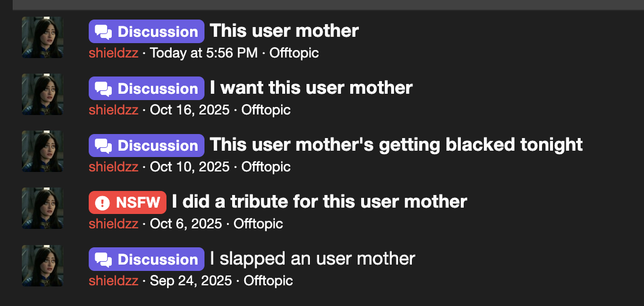Click the "Today at 5:56 PM" timestamp
The image size is (644, 306).
click(x=203, y=53)
